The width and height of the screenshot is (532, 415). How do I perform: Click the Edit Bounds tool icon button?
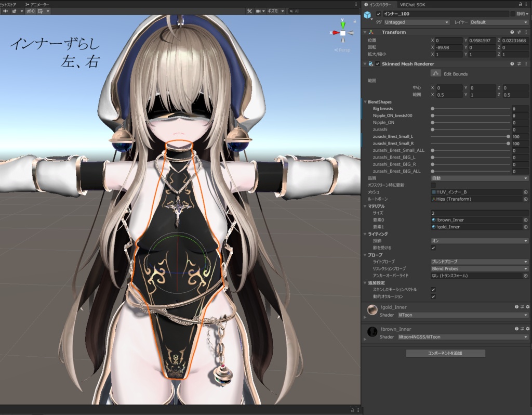436,73
